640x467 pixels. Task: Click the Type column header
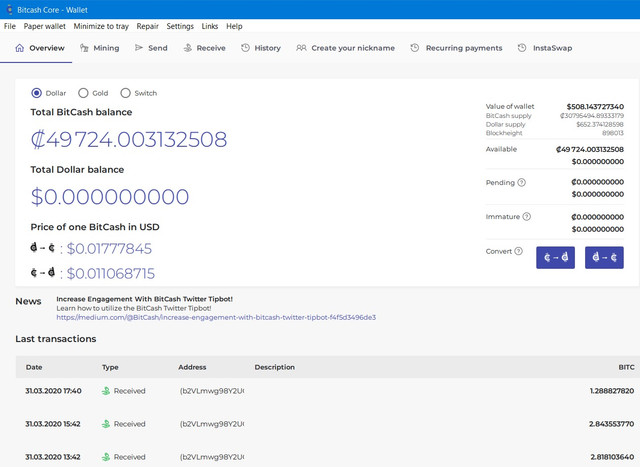[x=110, y=367]
